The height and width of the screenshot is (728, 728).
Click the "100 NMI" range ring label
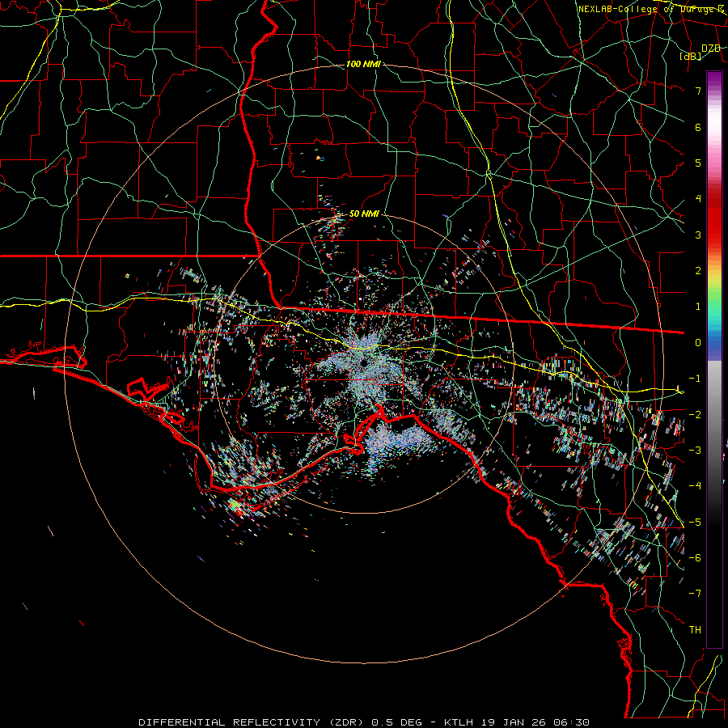(363, 64)
